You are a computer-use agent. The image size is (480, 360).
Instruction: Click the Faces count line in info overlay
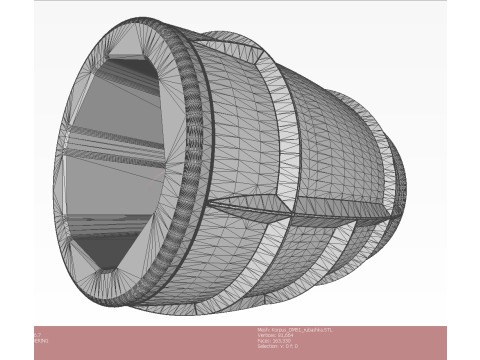[x=274, y=341]
